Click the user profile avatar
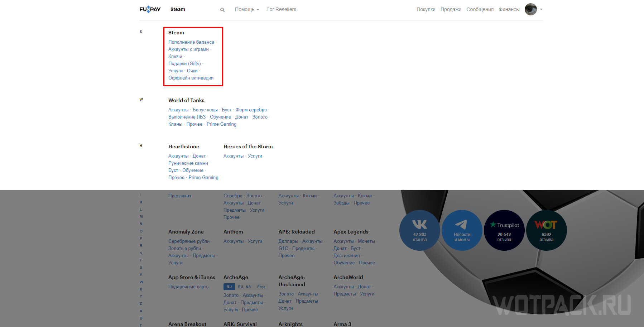Screen dimensions: 644x327 tap(530, 9)
